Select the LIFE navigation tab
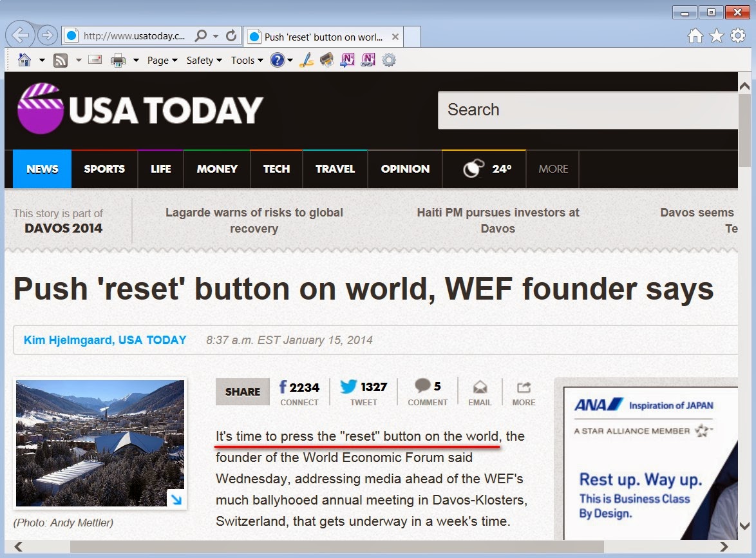 click(x=160, y=169)
